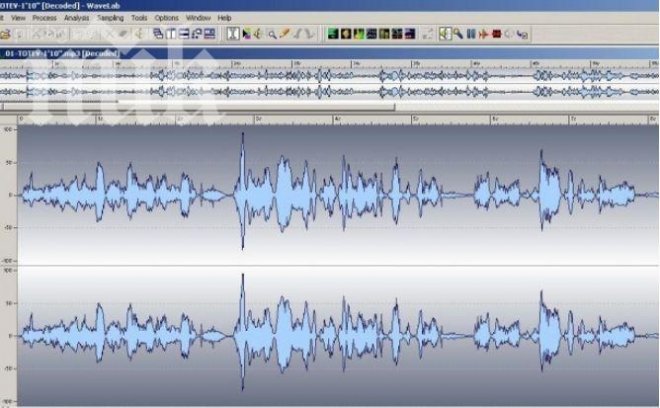Image resolution: width=660 pixels, height=408 pixels.
Task: Open the Tools menu
Action: (138, 18)
